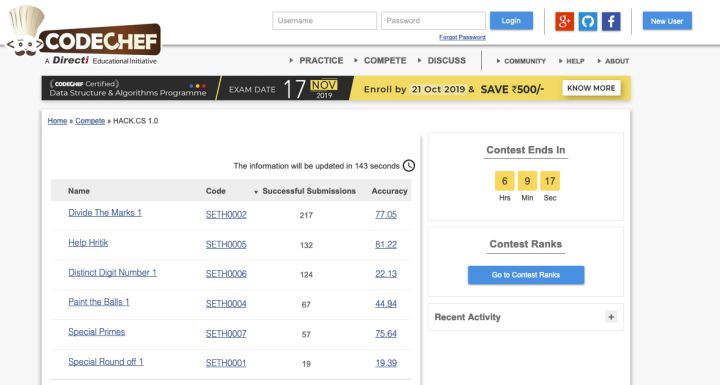Sign in with the Google Plus icon
Image resolution: width=720 pixels, height=385 pixels.
pyautogui.click(x=564, y=21)
